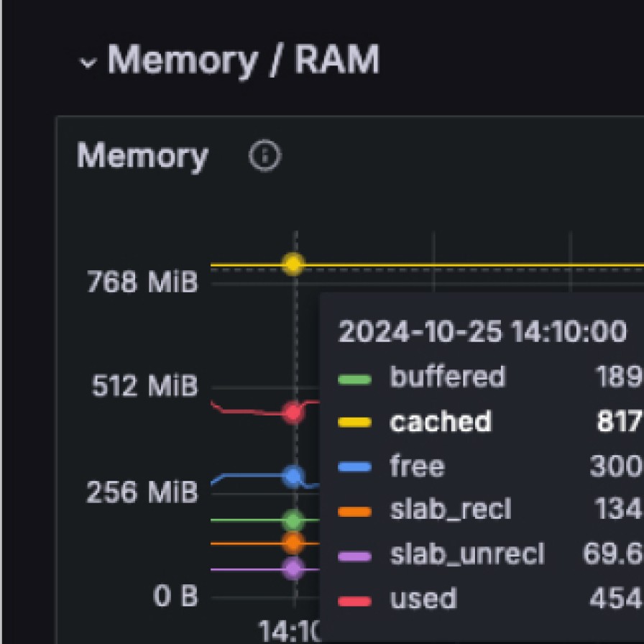Click red used data point on graph

pos(293,413)
